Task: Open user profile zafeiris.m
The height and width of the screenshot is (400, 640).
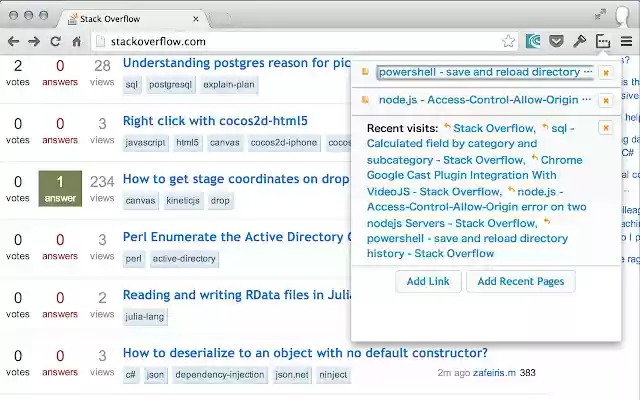Action: (x=494, y=373)
